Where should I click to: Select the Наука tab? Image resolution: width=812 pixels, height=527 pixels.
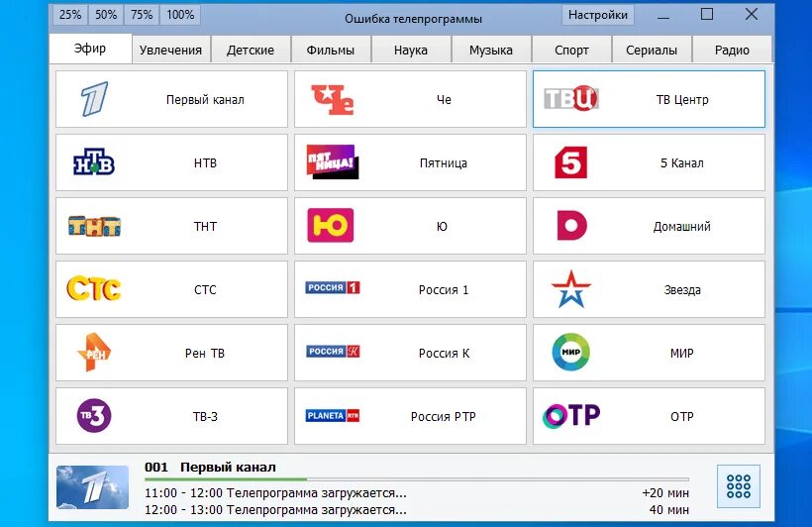[x=411, y=51]
